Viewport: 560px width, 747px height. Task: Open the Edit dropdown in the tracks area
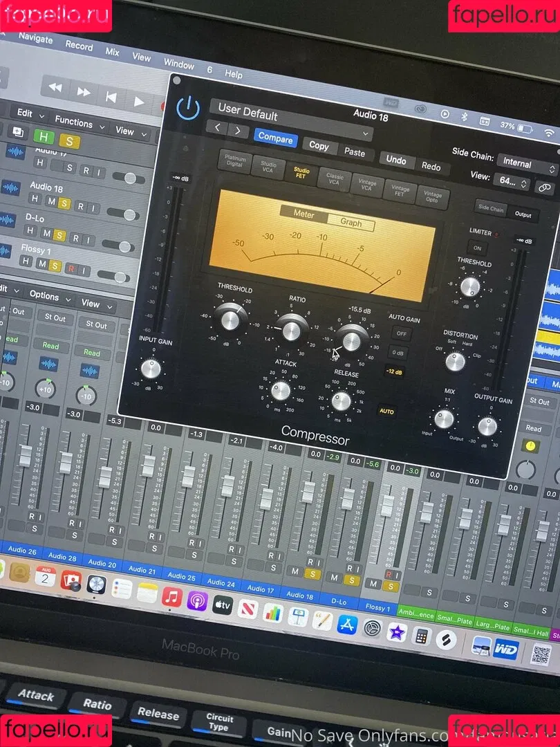click(x=30, y=114)
